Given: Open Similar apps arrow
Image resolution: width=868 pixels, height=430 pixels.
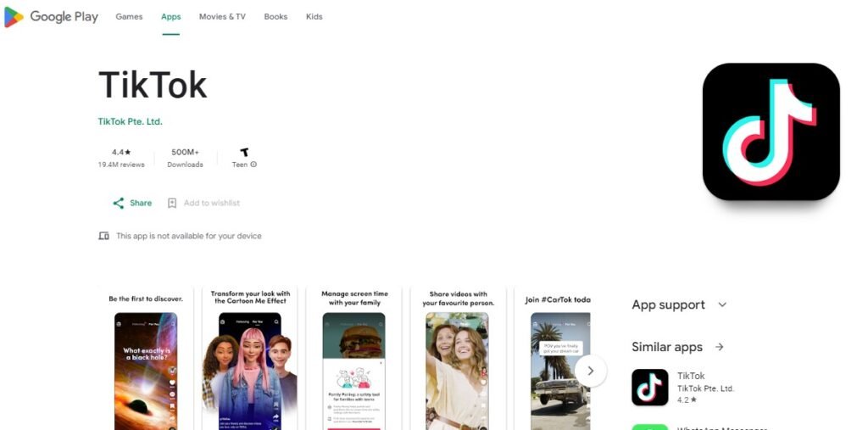Looking at the screenshot, I should click(719, 347).
